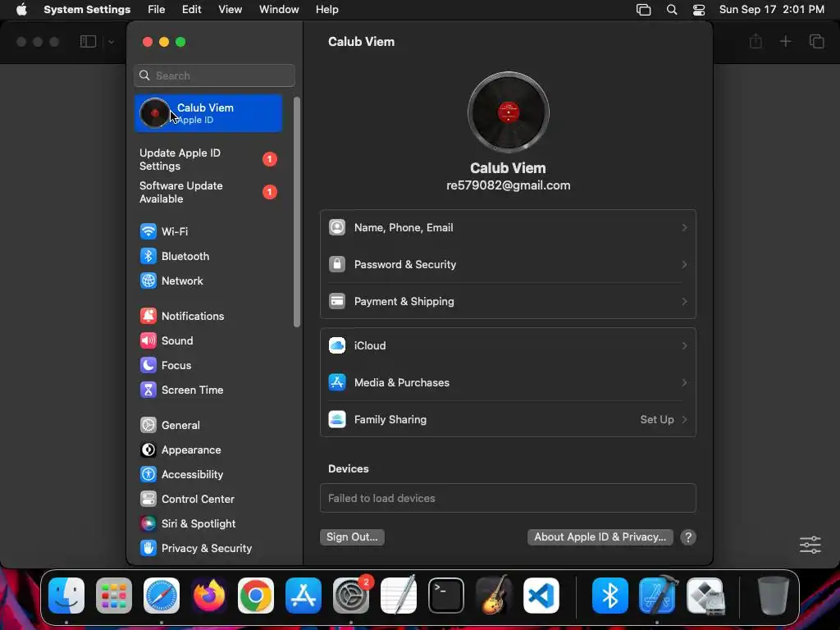Open Update Apple ID Settings notice
The width and height of the screenshot is (840, 630).
(x=208, y=159)
